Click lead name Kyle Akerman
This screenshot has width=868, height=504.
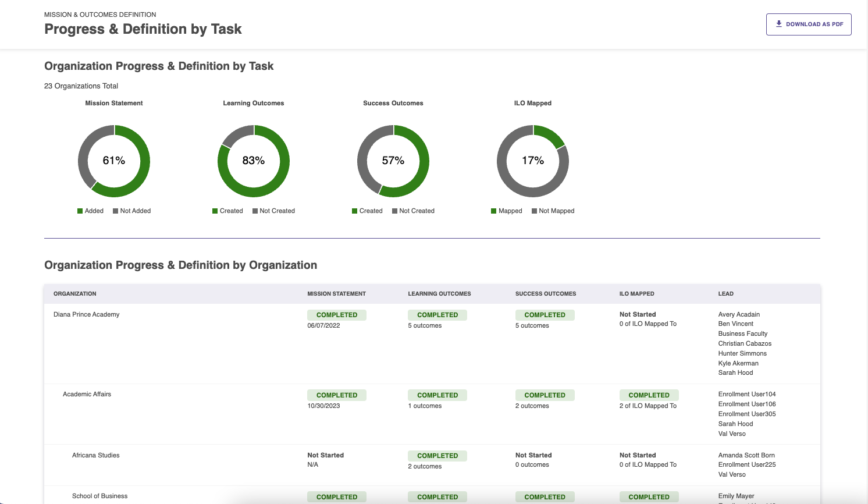point(738,364)
